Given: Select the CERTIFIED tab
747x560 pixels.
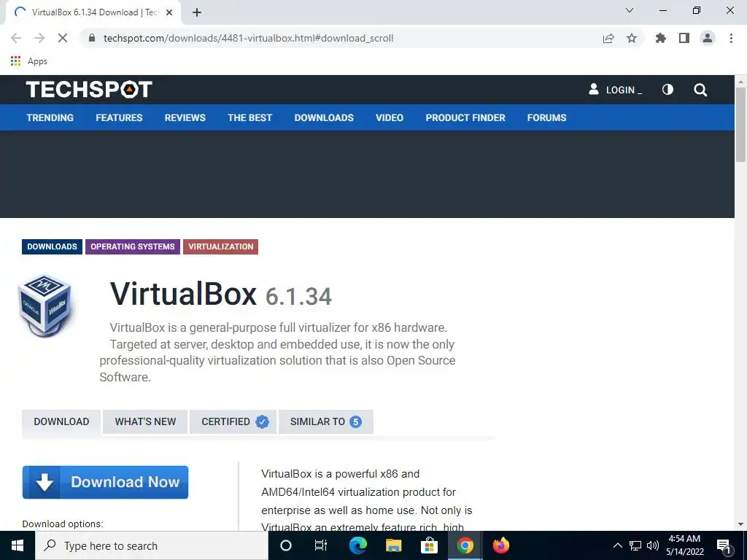Looking at the screenshot, I should pos(233,422).
